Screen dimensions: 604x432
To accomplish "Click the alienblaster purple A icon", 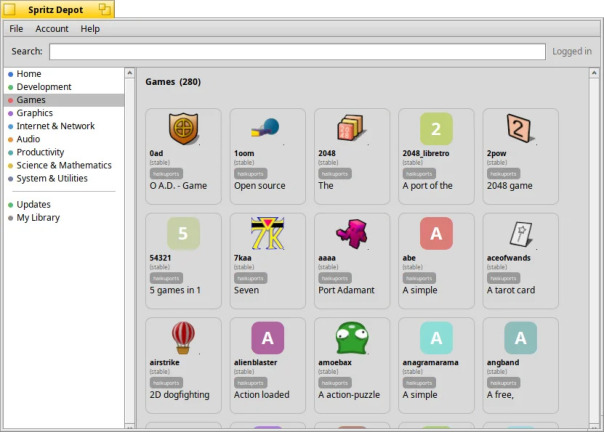I will point(268,338).
